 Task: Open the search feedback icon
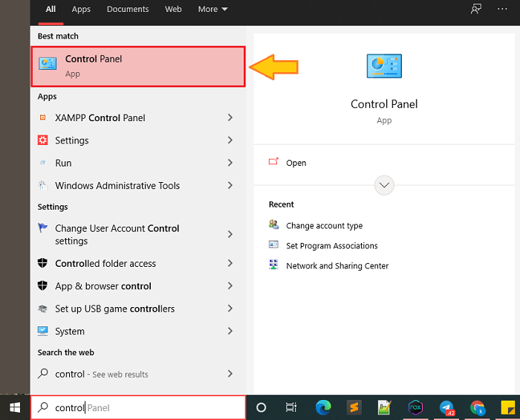click(476, 9)
